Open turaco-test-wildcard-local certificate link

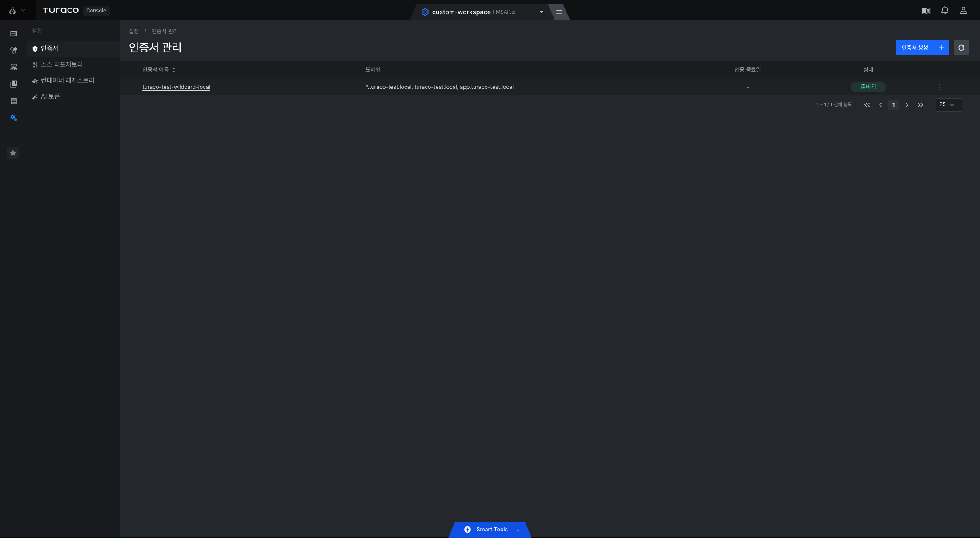point(176,87)
